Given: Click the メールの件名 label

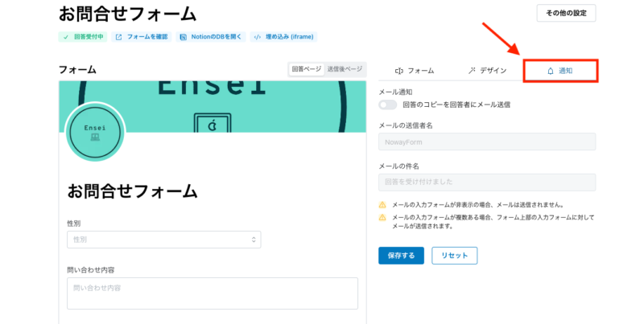Looking at the screenshot, I should tap(398, 166).
